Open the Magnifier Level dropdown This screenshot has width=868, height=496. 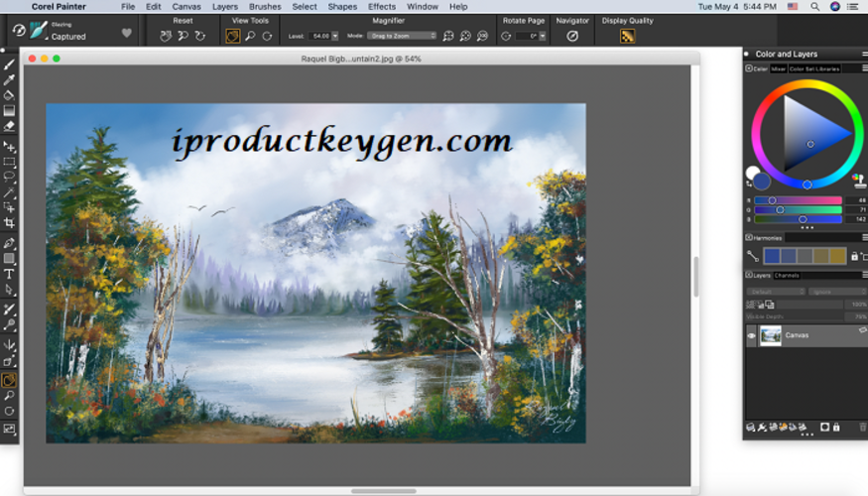pos(335,36)
